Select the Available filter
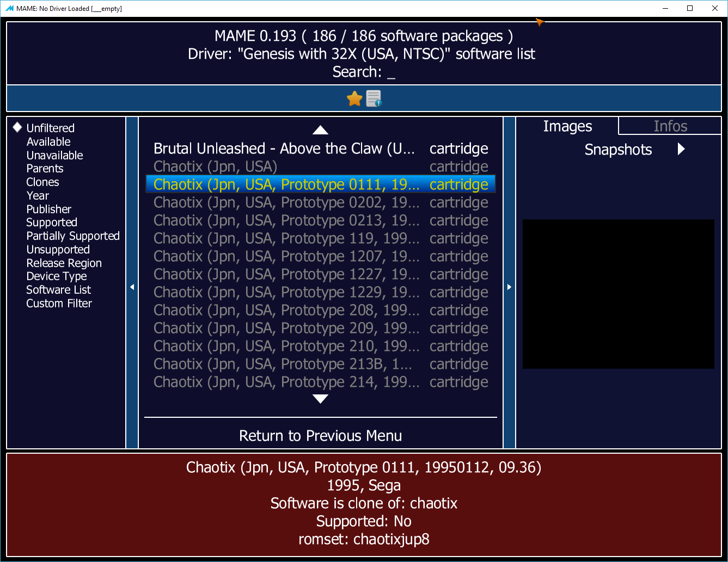The width and height of the screenshot is (728, 562). pos(48,141)
